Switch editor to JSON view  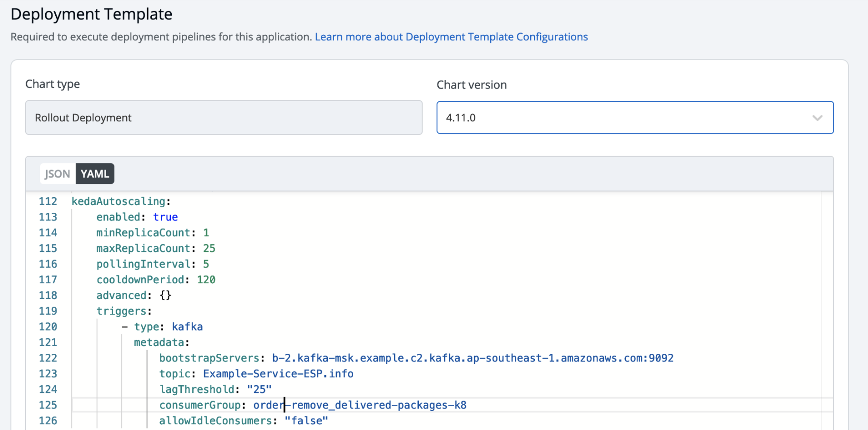pos(58,174)
